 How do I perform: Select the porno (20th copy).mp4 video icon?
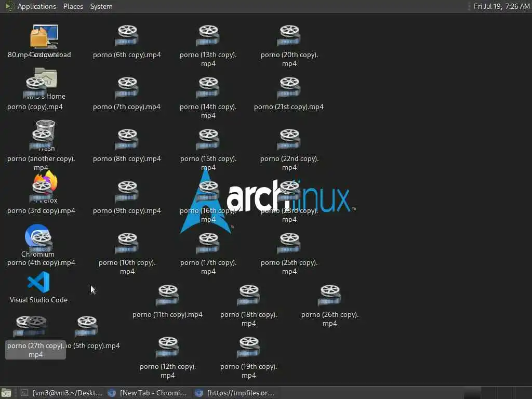click(x=289, y=35)
